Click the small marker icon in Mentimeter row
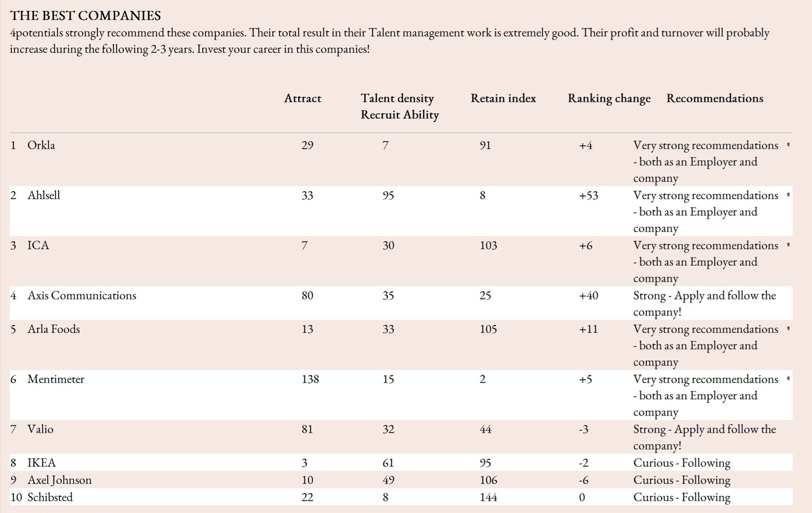812x513 pixels. tap(788, 379)
